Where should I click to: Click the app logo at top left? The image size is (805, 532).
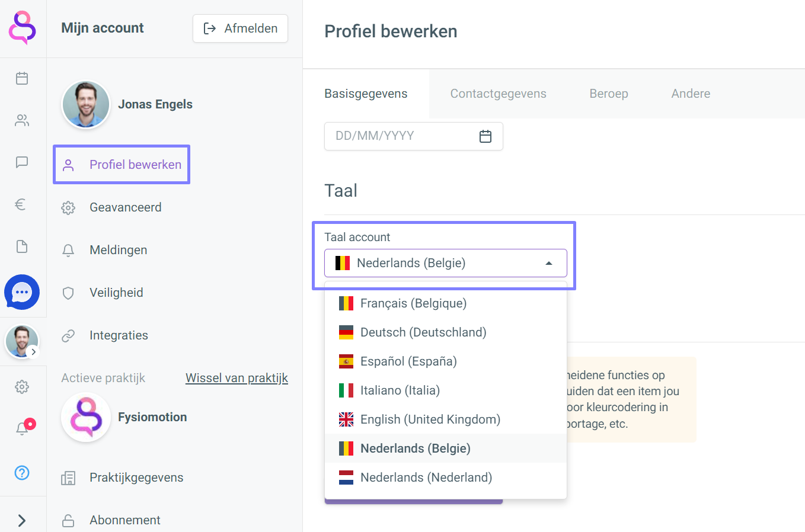23,27
